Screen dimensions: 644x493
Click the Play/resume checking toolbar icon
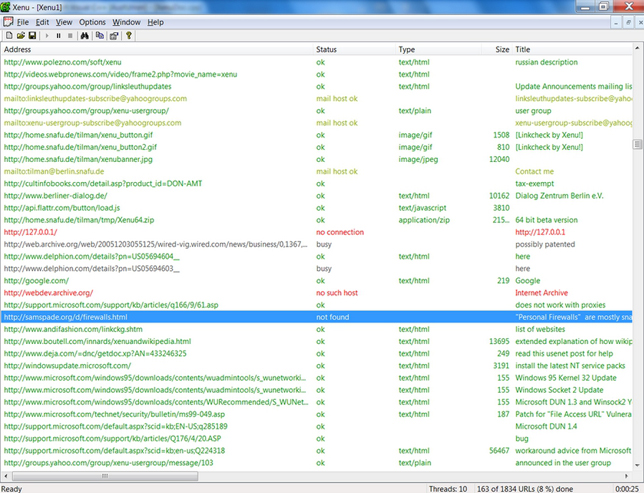coord(47,36)
